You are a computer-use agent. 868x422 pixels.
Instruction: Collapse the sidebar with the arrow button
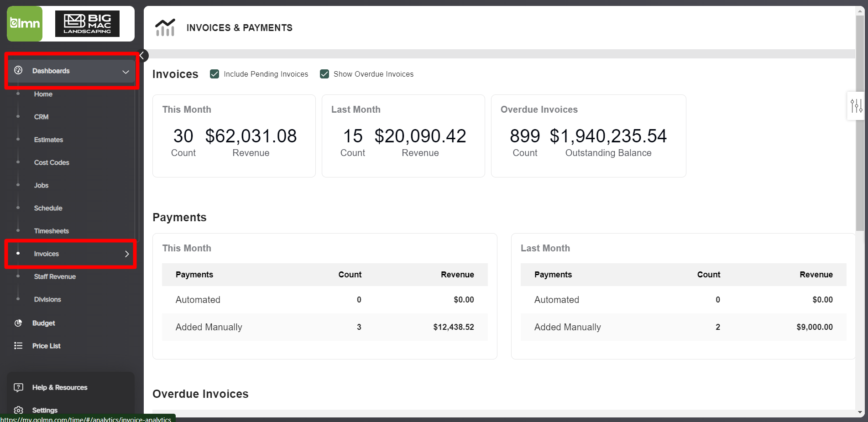(142, 56)
